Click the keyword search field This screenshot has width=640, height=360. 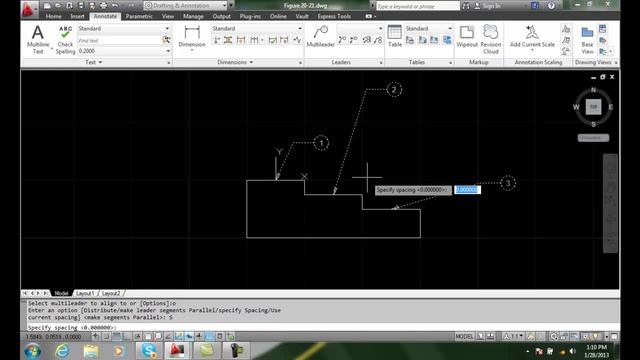(417, 6)
